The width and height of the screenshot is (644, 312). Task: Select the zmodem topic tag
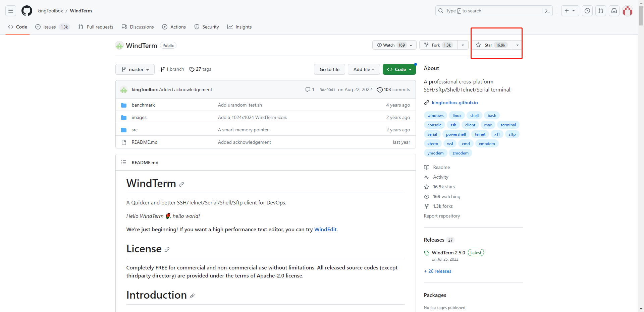(x=461, y=153)
